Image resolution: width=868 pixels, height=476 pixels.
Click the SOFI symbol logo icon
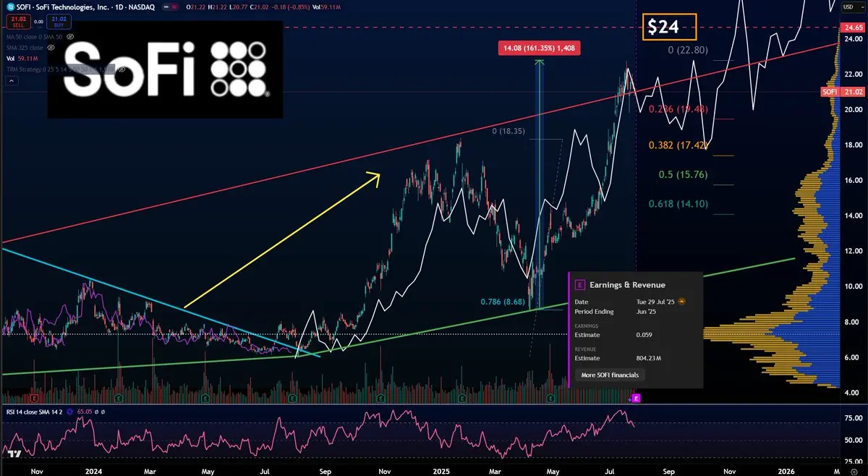(x=11, y=7)
